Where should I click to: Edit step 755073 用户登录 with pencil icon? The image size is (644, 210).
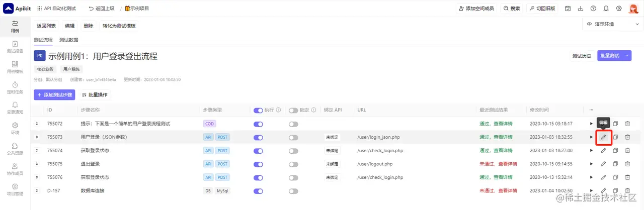[603, 137]
